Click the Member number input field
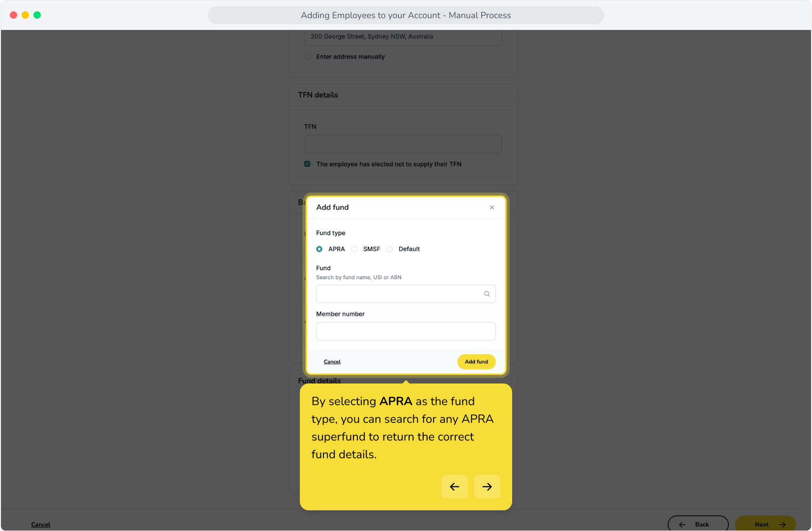 click(406, 331)
